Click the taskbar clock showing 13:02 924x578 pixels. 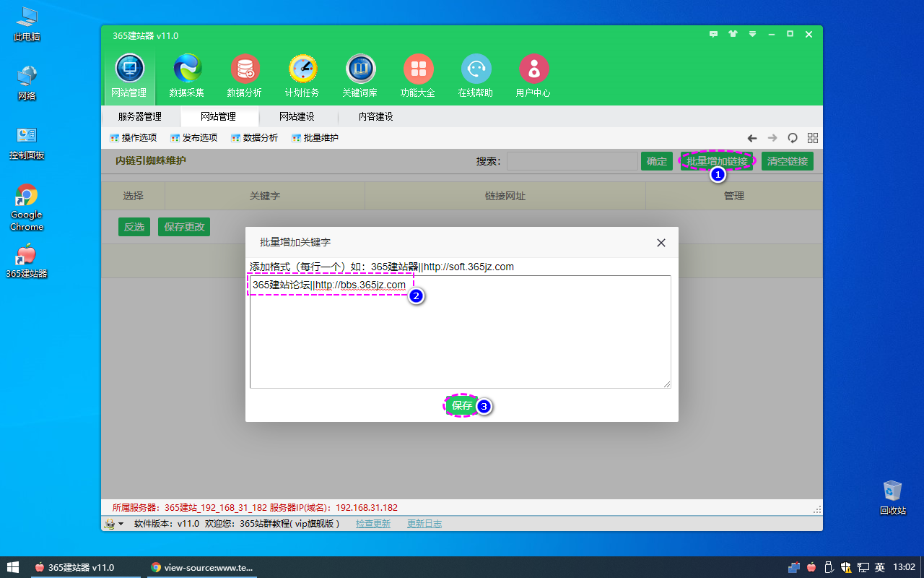coord(905,567)
